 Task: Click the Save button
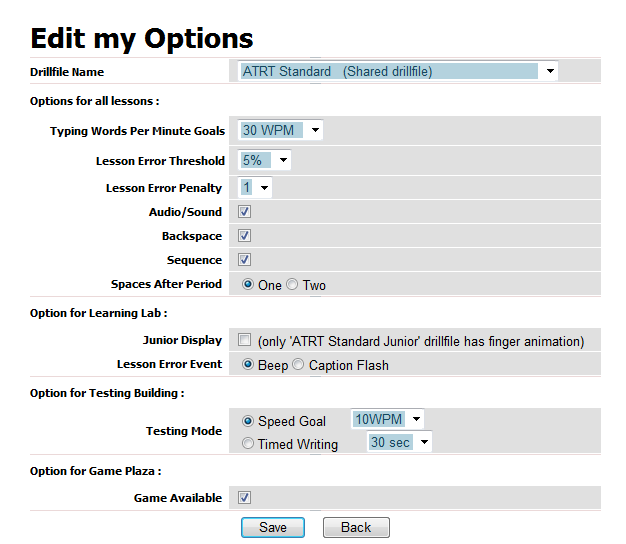(273, 528)
